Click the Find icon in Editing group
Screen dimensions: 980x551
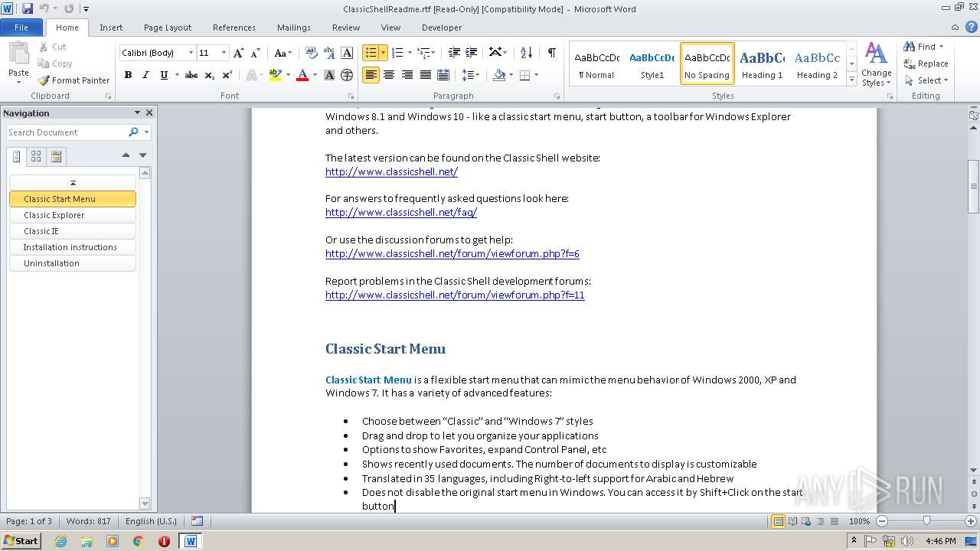910,47
